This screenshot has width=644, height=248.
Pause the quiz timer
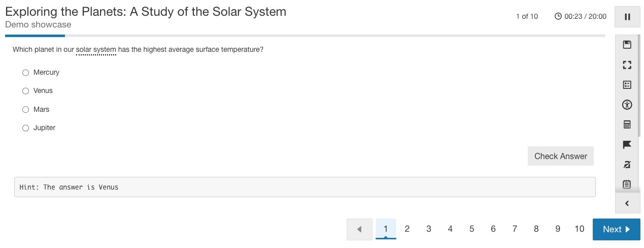[x=627, y=17]
